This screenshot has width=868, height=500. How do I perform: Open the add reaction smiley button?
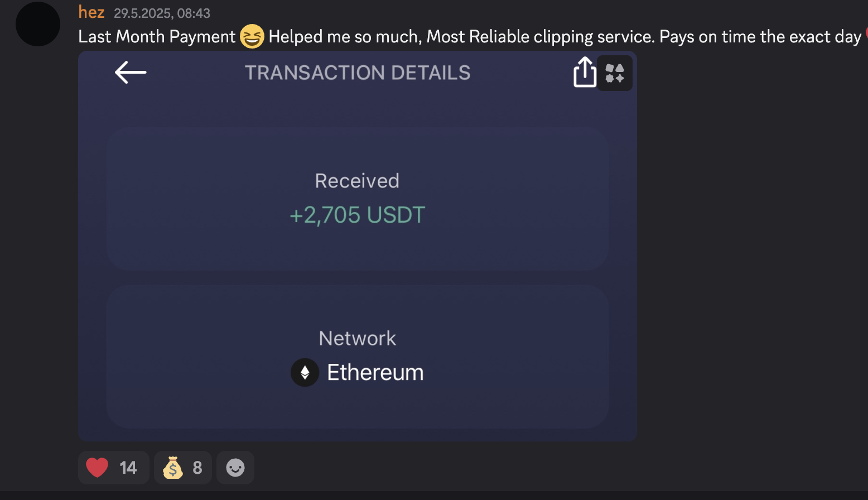pos(235,468)
